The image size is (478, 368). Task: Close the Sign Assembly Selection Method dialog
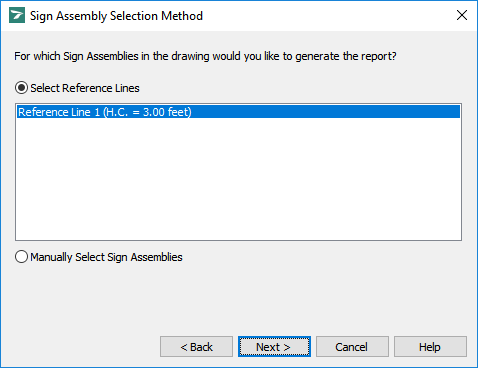click(x=462, y=15)
